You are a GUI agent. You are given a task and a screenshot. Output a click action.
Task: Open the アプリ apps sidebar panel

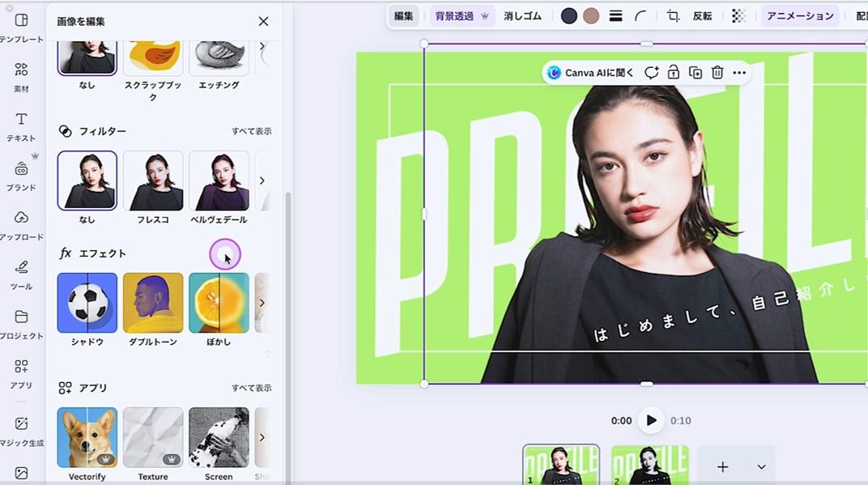click(21, 373)
